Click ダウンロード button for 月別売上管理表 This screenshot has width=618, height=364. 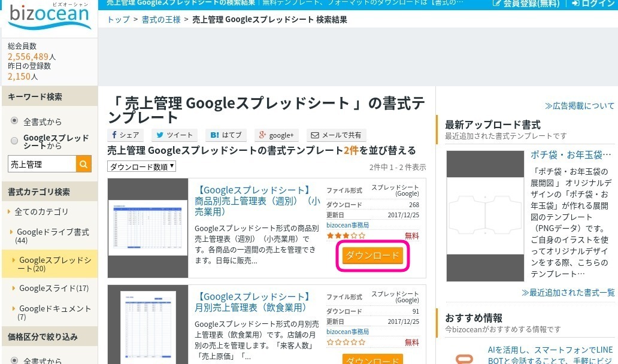[x=372, y=359]
